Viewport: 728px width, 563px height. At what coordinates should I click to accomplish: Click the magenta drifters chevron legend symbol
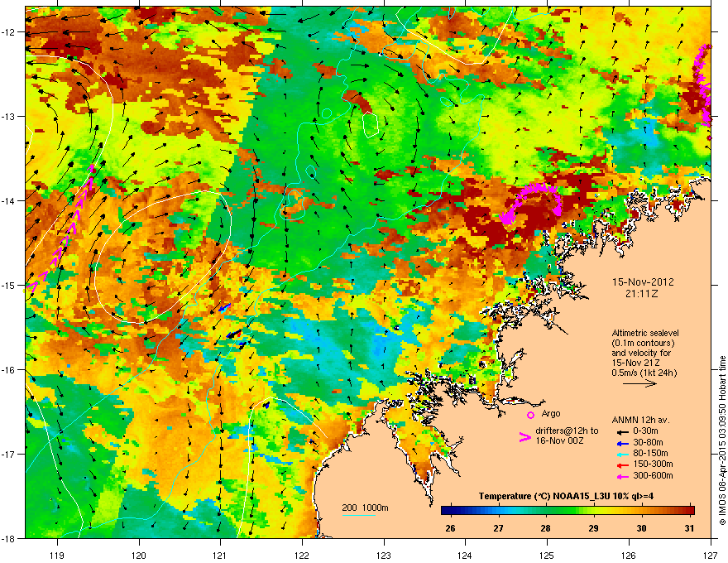[524, 436]
